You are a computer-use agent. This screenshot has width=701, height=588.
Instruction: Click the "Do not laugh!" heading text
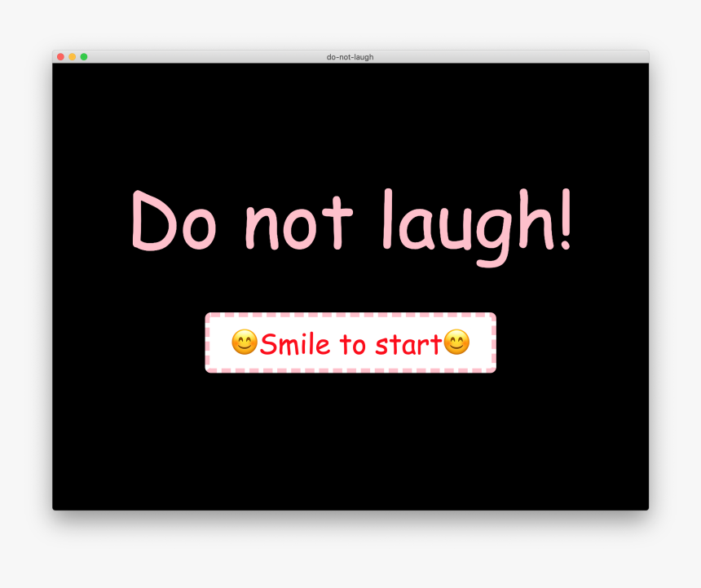point(351,228)
